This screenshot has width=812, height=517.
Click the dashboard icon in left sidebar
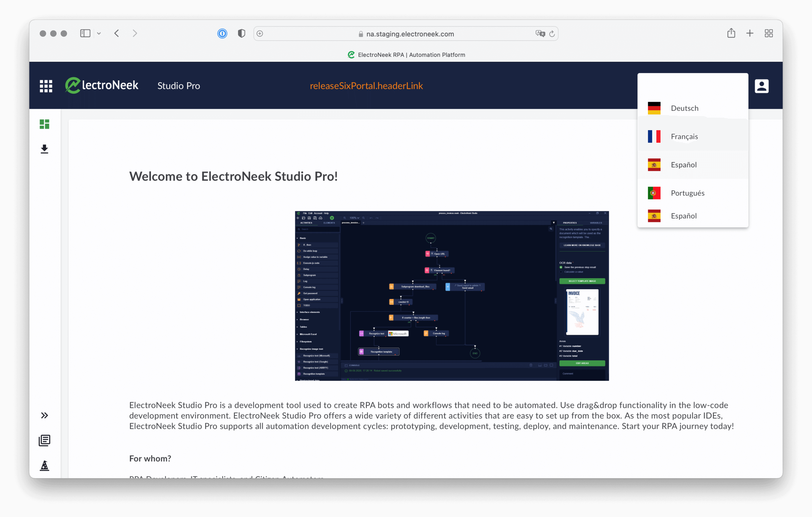pos(44,124)
